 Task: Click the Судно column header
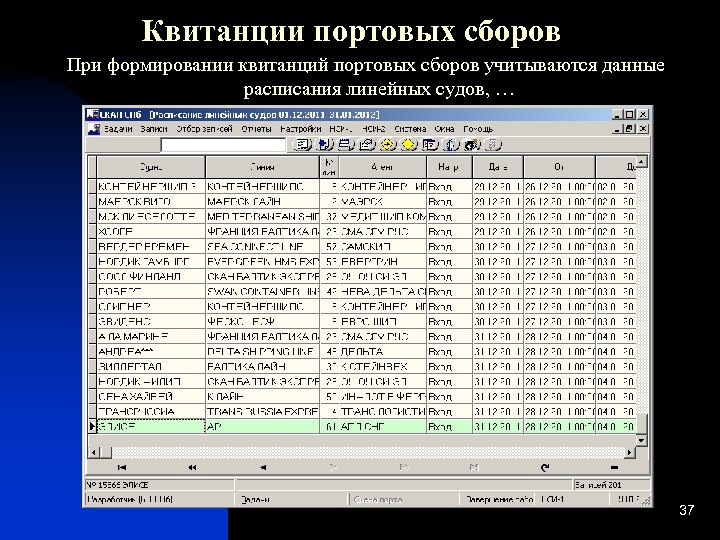pos(151,167)
